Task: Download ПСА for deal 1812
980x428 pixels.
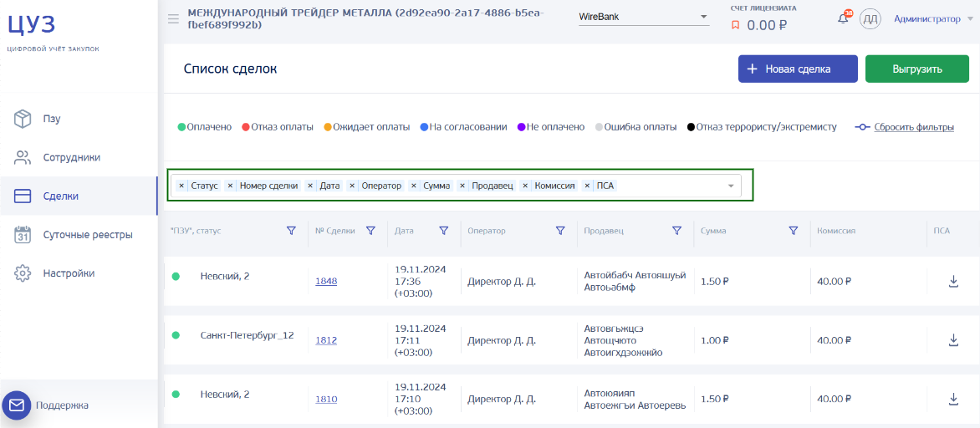Action: click(x=954, y=340)
